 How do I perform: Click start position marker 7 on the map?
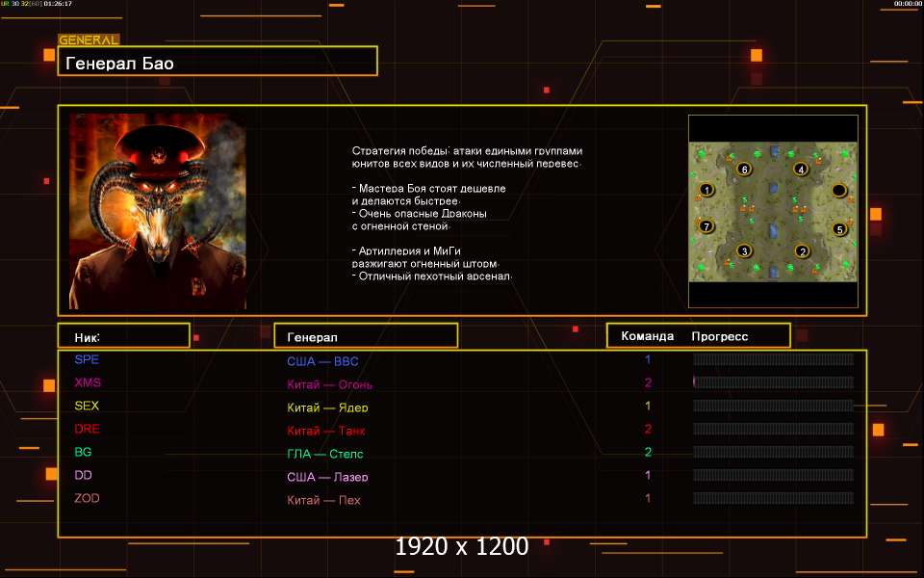pyautogui.click(x=706, y=226)
